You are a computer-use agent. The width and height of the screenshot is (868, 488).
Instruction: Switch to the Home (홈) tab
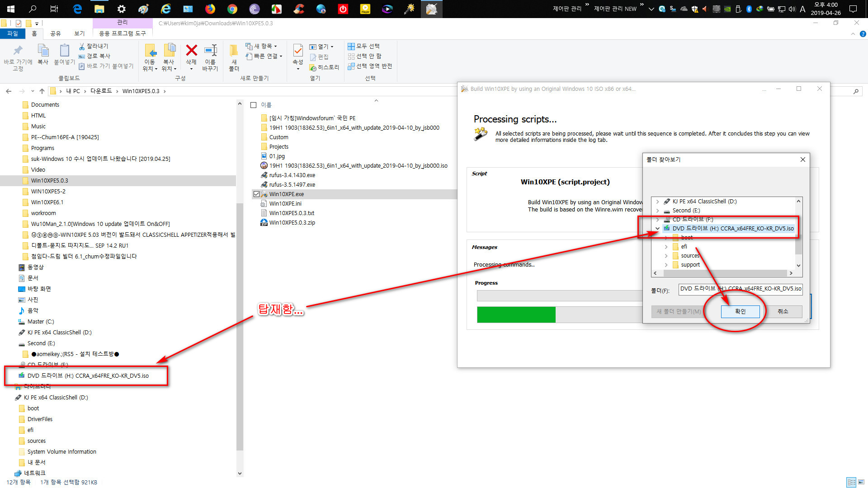[34, 33]
